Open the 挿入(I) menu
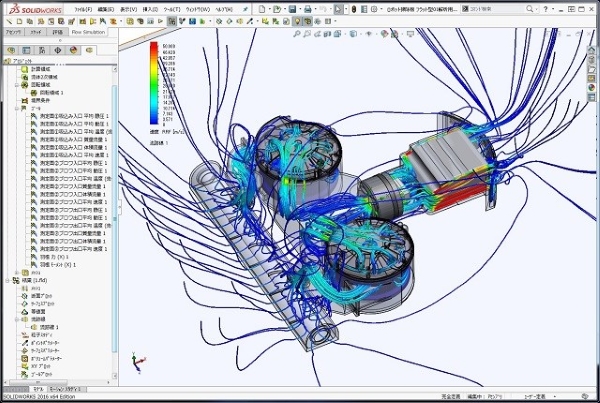Screen dimensions: 600x403 (153, 8)
